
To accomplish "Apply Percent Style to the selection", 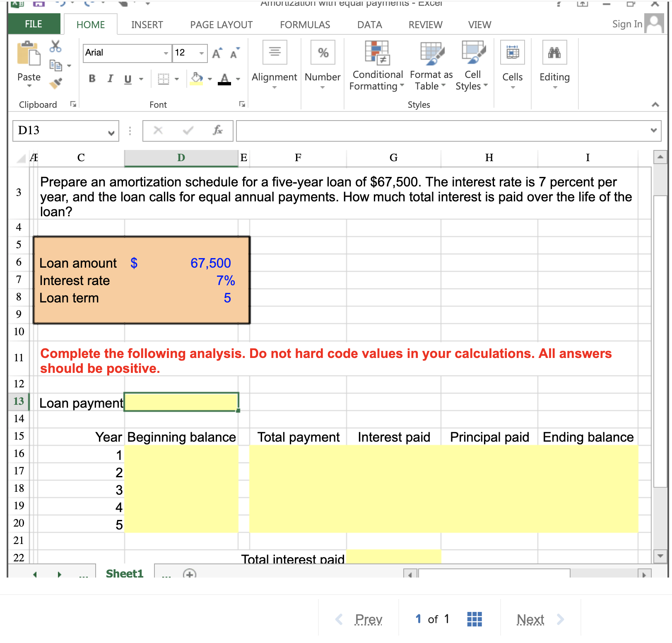I will pyautogui.click(x=323, y=52).
